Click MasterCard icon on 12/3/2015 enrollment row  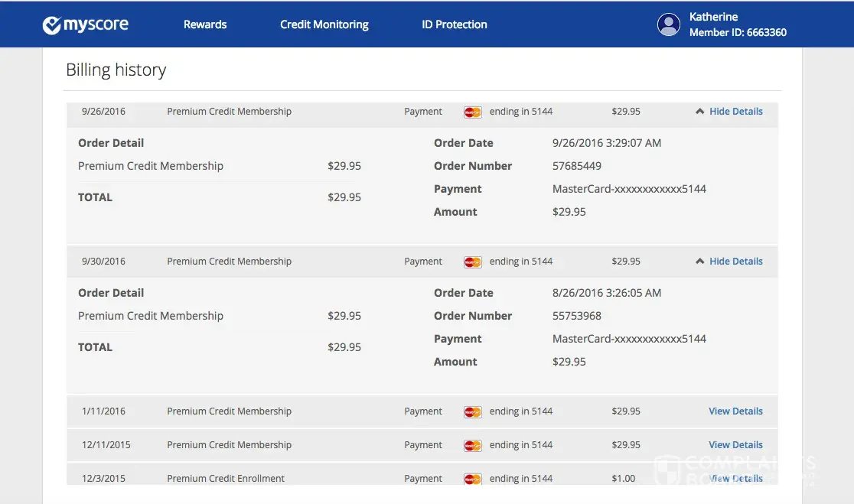(472, 479)
